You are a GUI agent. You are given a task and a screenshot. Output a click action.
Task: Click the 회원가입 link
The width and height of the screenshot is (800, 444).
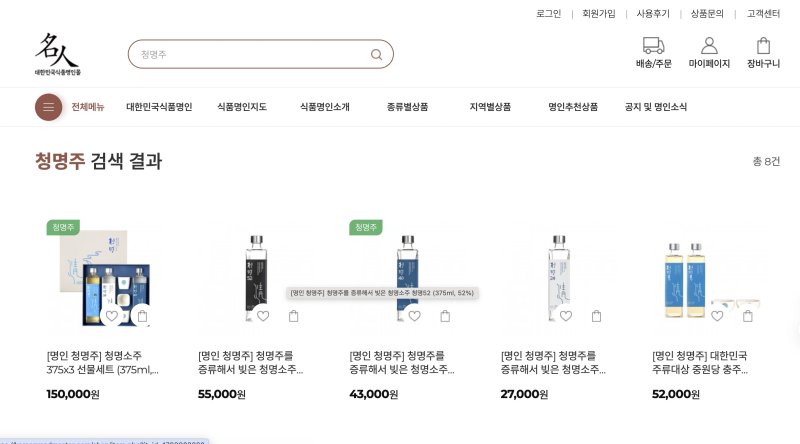(599, 14)
